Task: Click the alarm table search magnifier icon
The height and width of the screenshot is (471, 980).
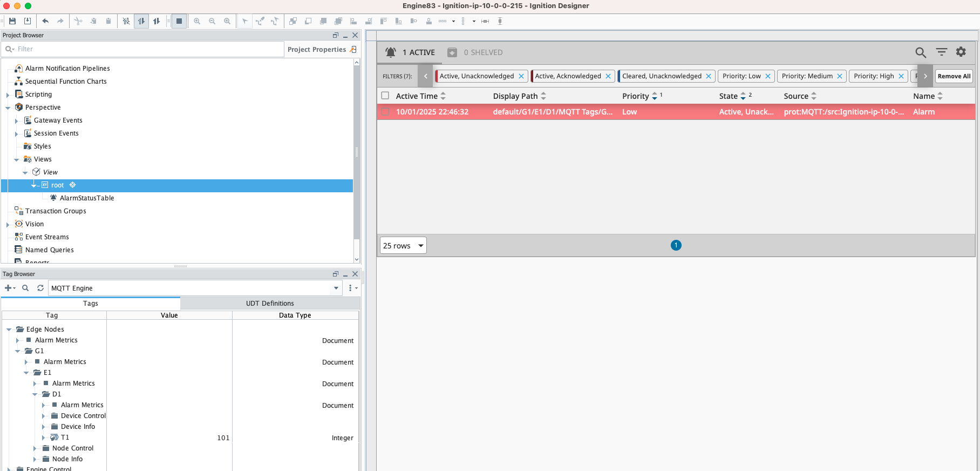Action: (x=920, y=52)
